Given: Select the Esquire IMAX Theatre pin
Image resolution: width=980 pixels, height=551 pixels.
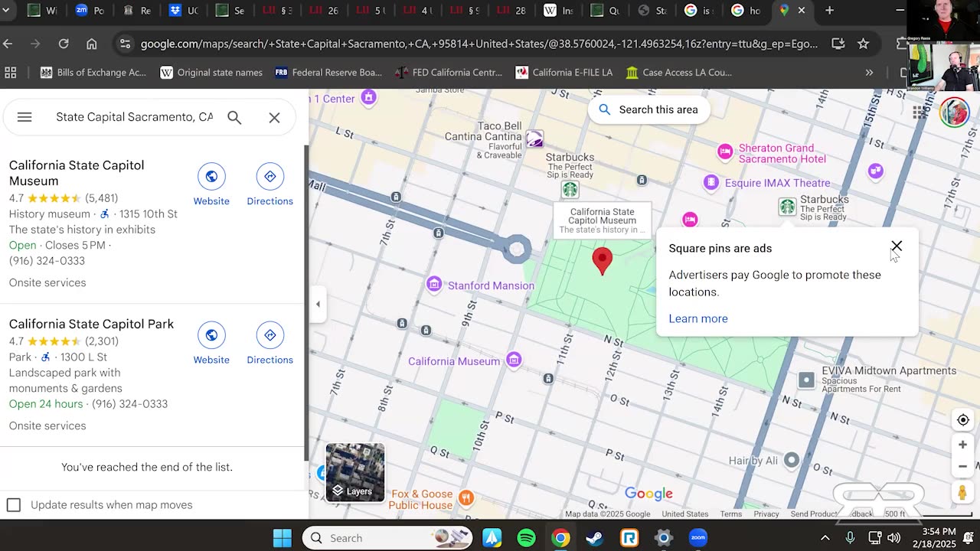Looking at the screenshot, I should (711, 182).
